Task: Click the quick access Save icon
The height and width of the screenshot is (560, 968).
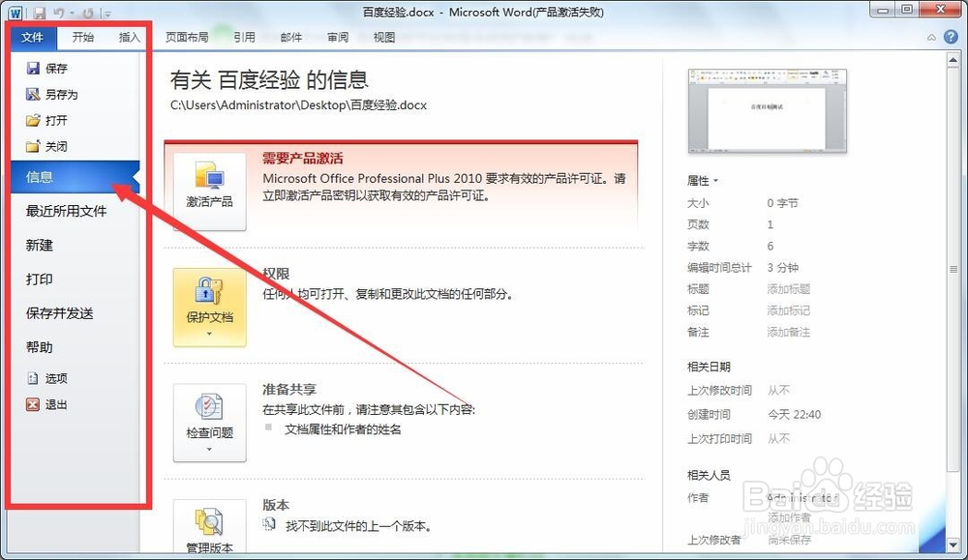Action: tap(39, 13)
